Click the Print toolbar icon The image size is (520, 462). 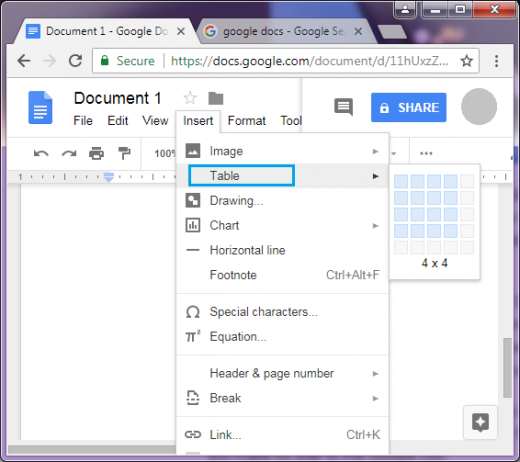click(x=97, y=153)
